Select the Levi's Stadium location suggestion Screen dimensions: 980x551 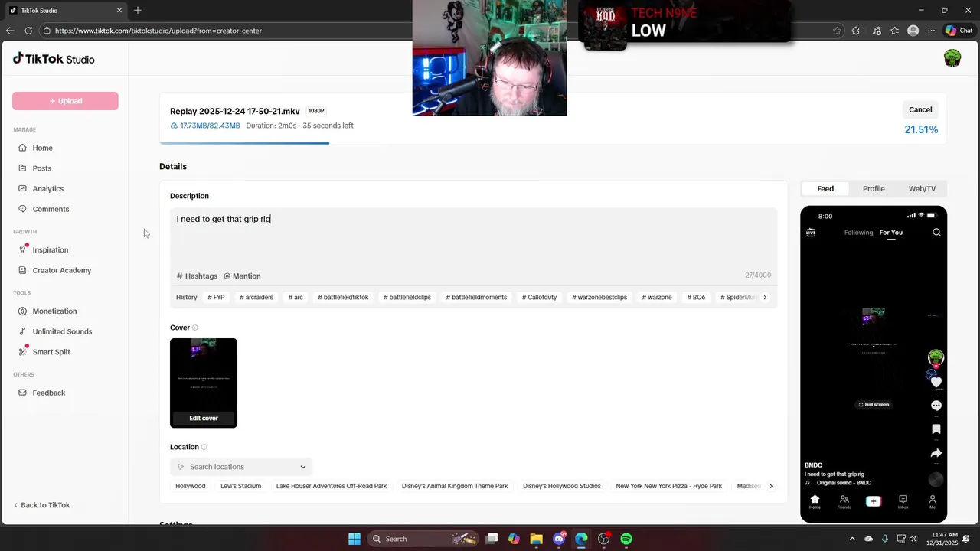tap(241, 486)
